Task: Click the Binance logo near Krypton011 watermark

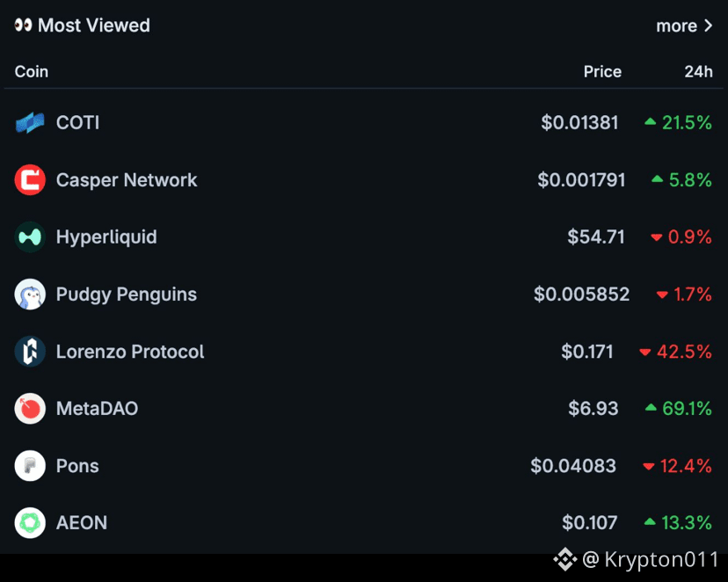Action: click(x=565, y=559)
